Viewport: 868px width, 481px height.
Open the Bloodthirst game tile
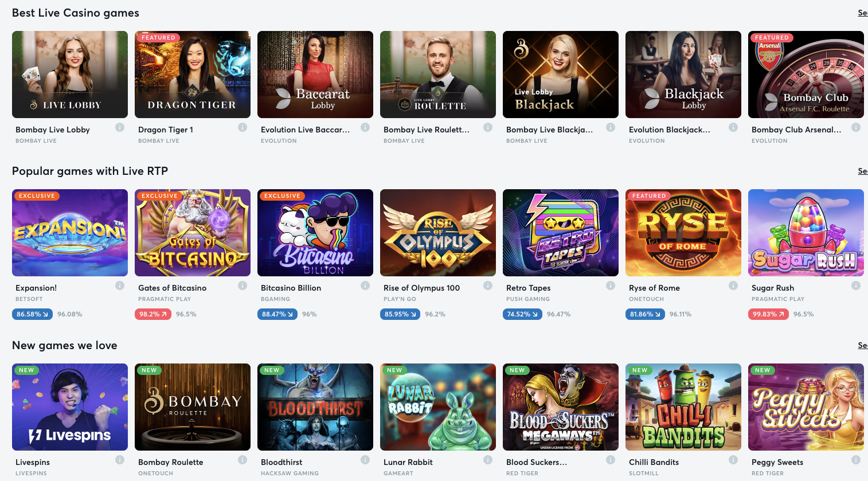pyautogui.click(x=315, y=407)
